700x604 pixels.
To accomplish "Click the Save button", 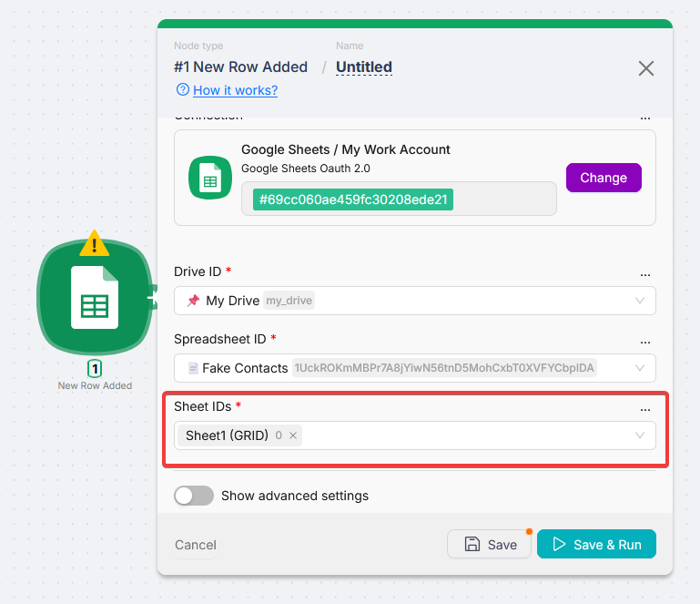I will click(x=490, y=544).
